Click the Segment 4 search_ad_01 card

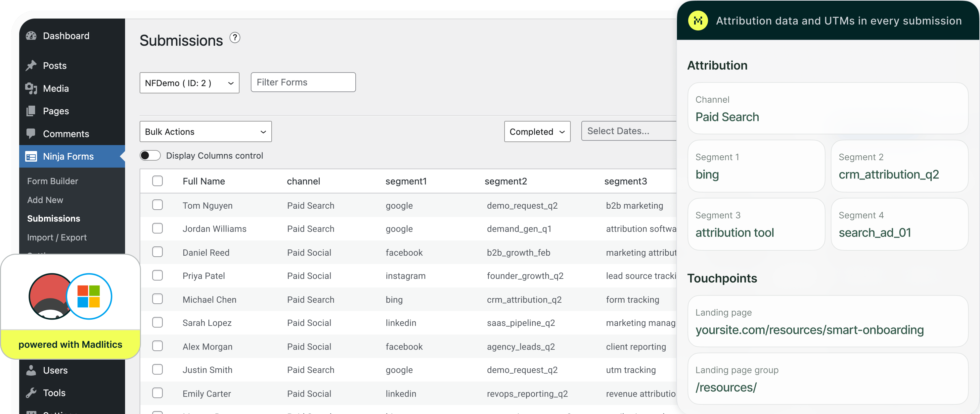899,224
